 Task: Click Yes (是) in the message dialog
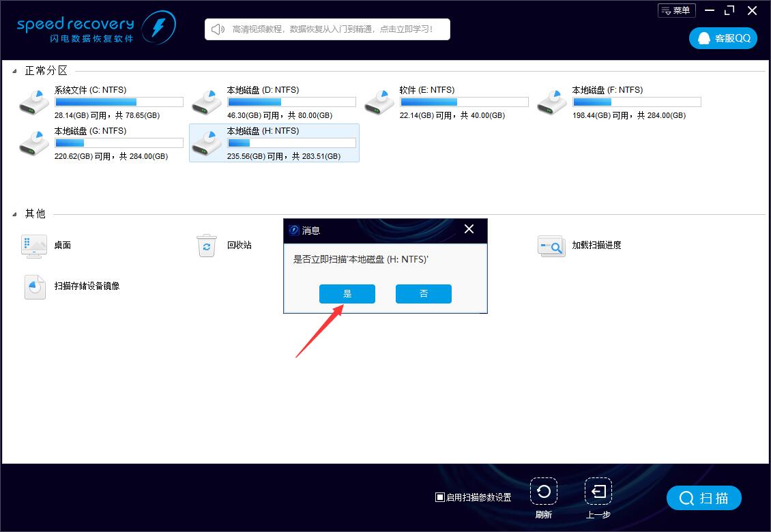tap(347, 294)
